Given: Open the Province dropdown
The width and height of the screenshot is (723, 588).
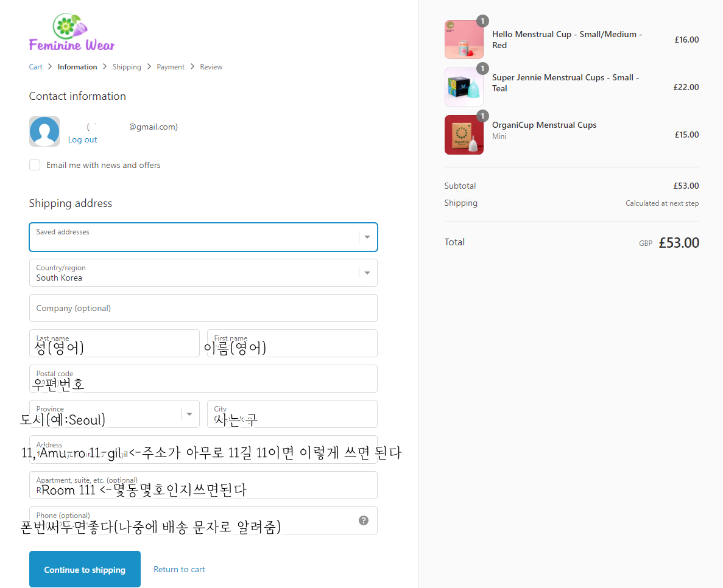Looking at the screenshot, I should tap(115, 414).
